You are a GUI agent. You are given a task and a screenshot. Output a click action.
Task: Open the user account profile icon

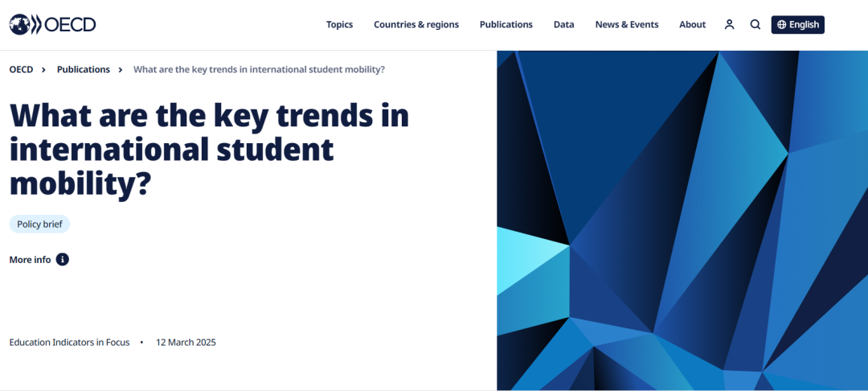[x=729, y=25]
